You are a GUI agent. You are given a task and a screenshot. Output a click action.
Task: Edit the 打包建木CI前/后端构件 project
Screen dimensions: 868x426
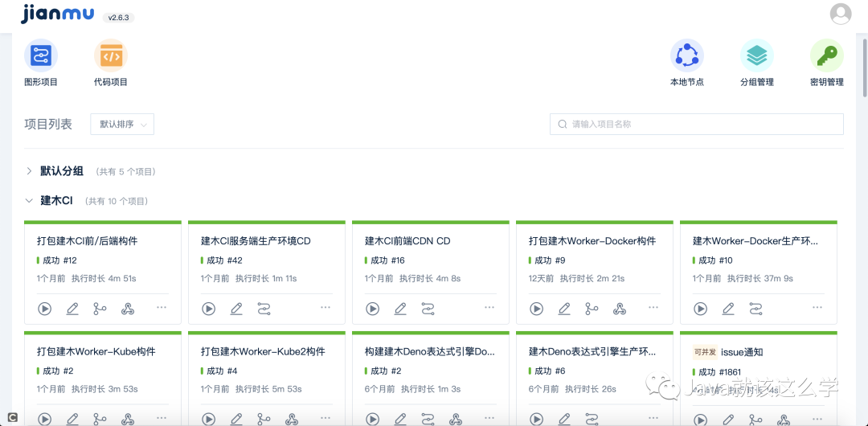click(x=72, y=309)
